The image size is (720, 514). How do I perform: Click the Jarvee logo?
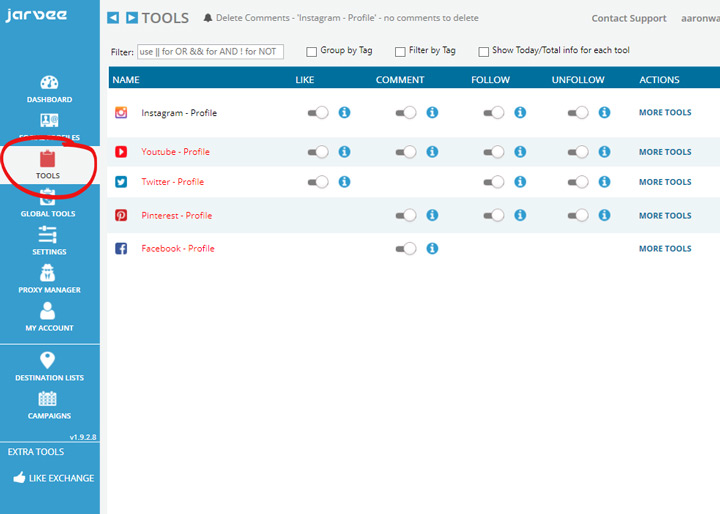pos(36,15)
